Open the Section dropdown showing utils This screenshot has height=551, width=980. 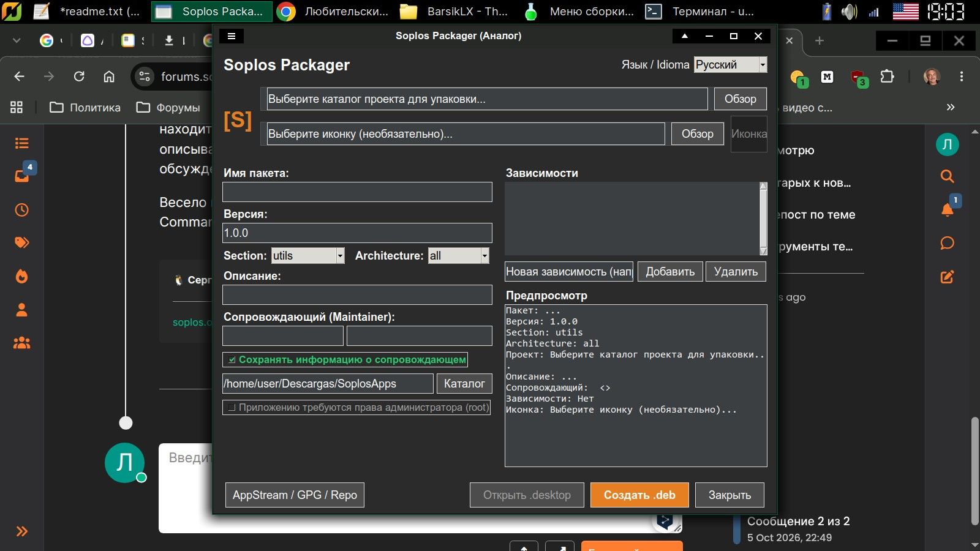pyautogui.click(x=308, y=256)
